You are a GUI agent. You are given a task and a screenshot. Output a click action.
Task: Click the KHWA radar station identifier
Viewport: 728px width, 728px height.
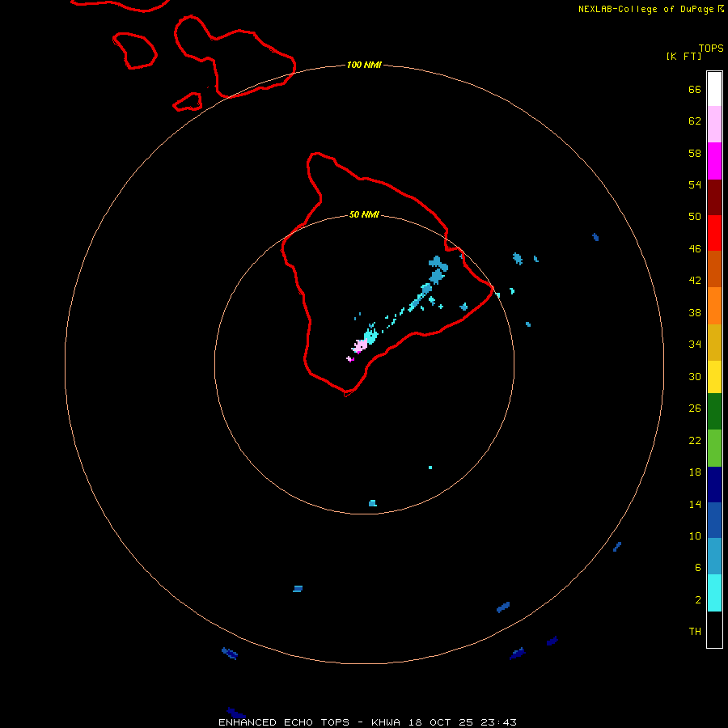[385, 722]
